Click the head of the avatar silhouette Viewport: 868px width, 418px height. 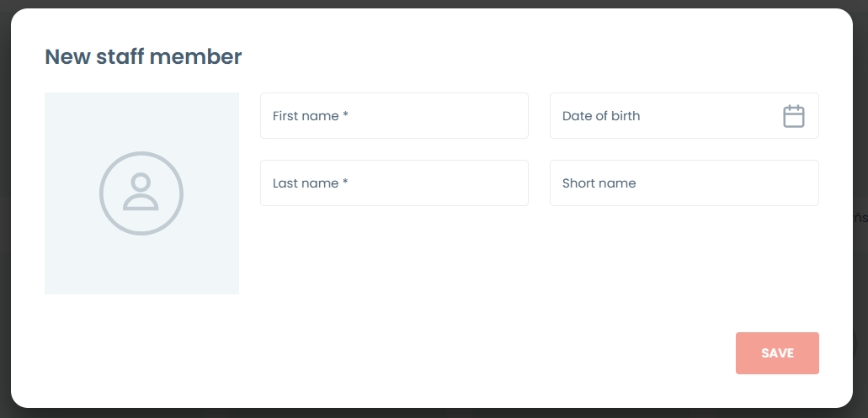[141, 181]
